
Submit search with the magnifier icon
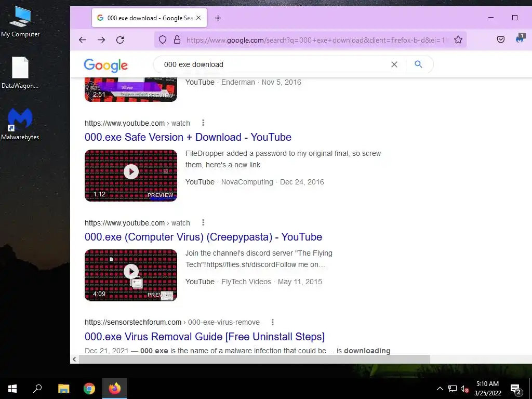coord(418,64)
